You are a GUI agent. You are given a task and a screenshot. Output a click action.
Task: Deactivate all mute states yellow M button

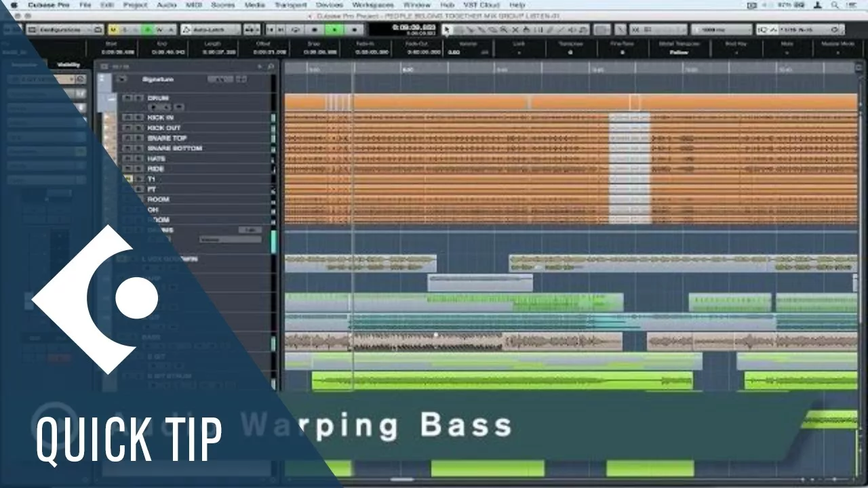click(113, 30)
